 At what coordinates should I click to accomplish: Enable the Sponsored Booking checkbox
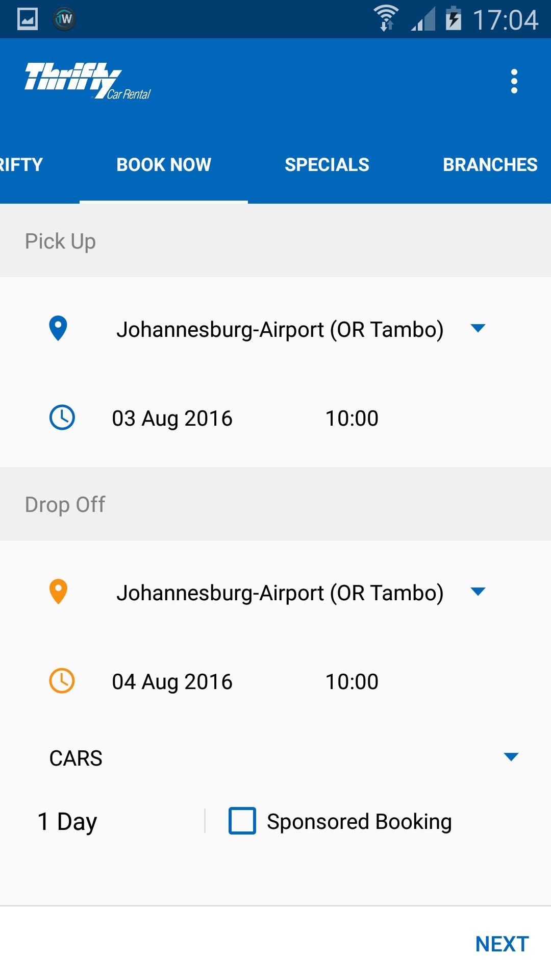point(242,821)
